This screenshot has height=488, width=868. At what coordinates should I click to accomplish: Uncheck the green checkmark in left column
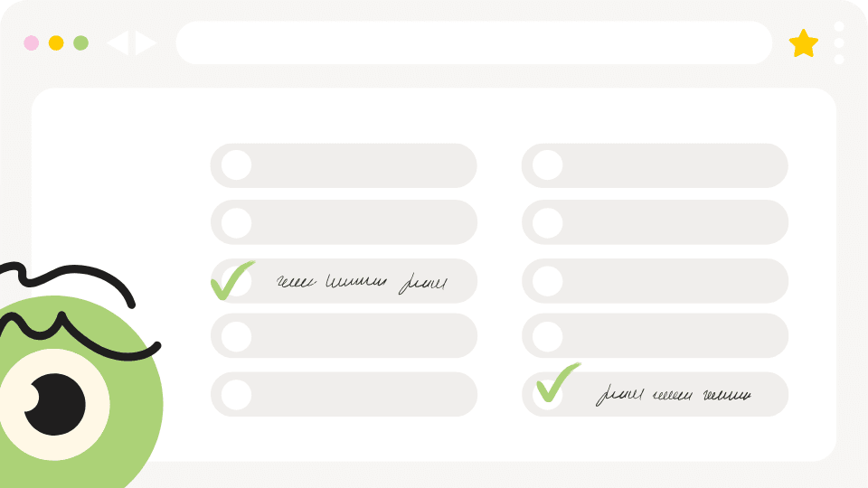point(231,280)
